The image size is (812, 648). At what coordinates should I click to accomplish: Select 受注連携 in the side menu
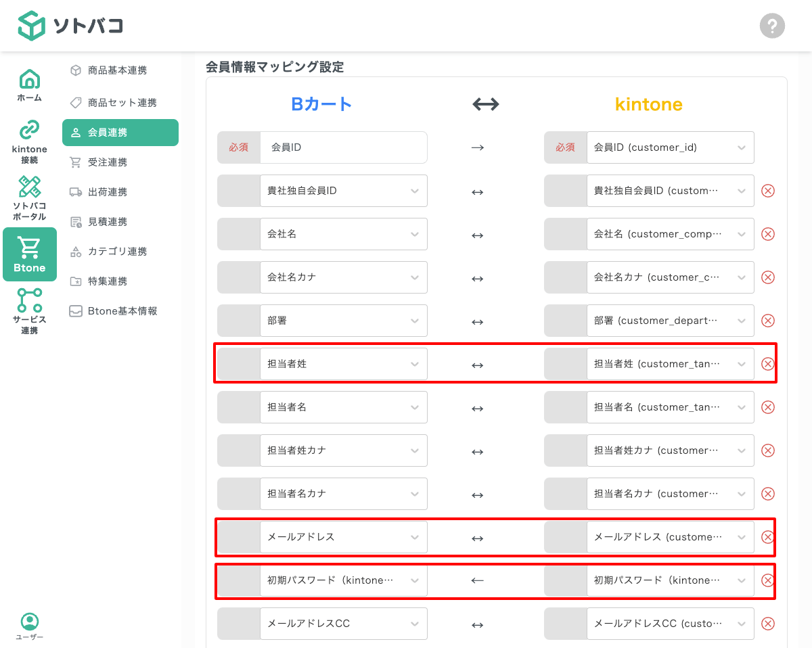[120, 162]
